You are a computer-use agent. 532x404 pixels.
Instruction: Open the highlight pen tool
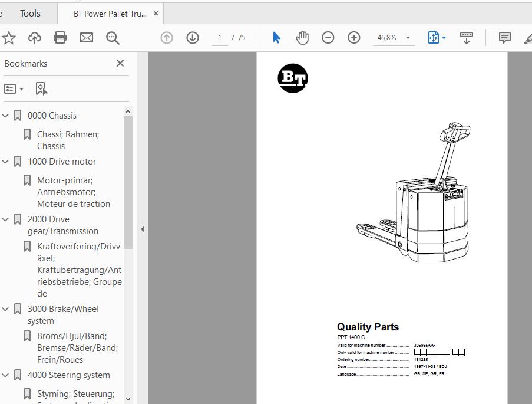(528, 38)
